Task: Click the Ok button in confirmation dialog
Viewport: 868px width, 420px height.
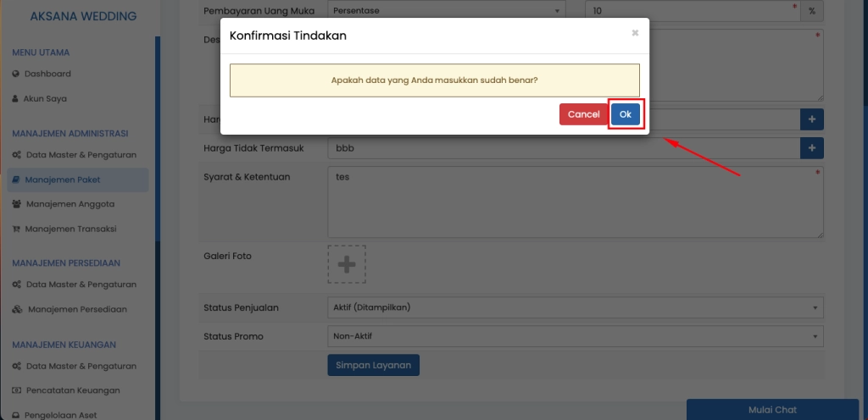Action: 626,114
